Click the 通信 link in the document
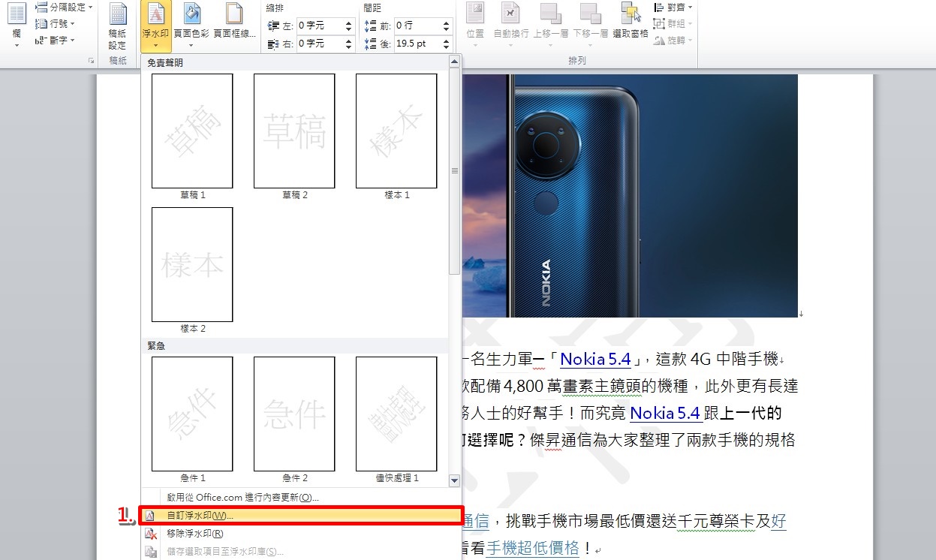 475,521
